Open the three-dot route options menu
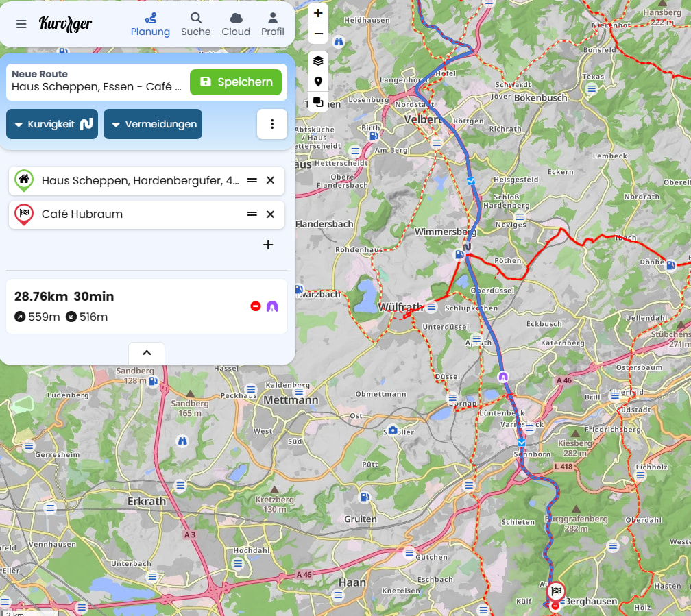Image resolution: width=691 pixels, height=616 pixels. click(x=272, y=124)
